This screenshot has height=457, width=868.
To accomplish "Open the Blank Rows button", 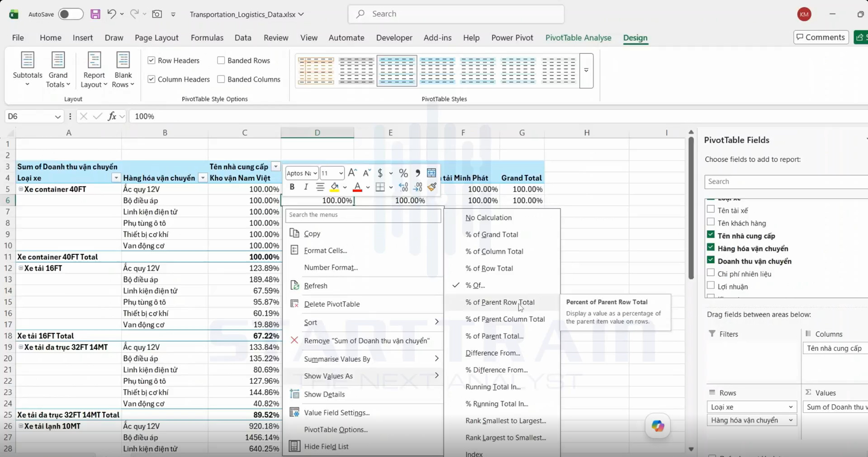I will pos(123,70).
